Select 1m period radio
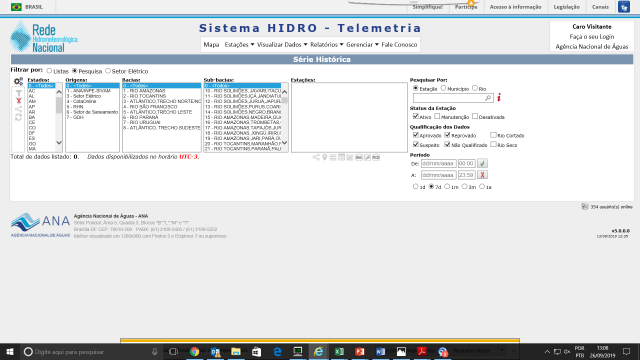The width and height of the screenshot is (640, 360). pos(447,187)
